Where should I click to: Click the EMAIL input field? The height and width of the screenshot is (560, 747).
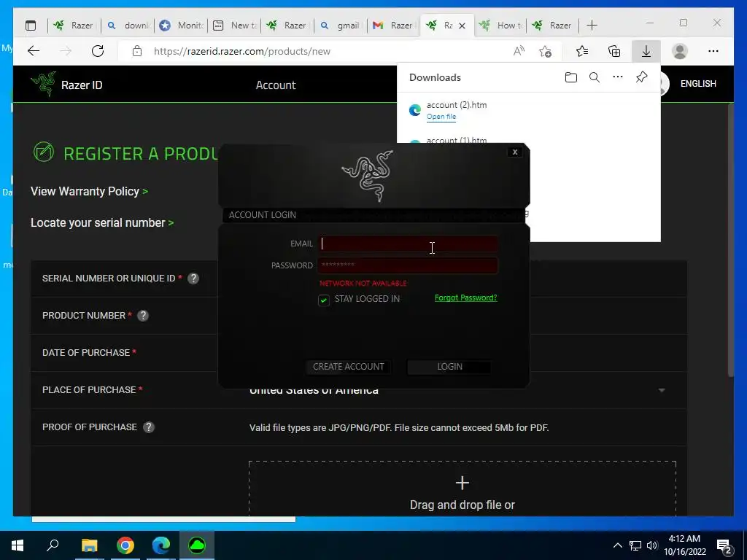pos(407,244)
